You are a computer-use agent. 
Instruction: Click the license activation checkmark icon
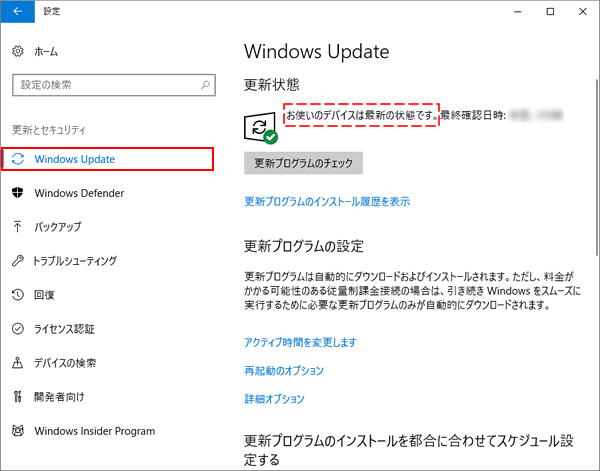[x=18, y=329]
